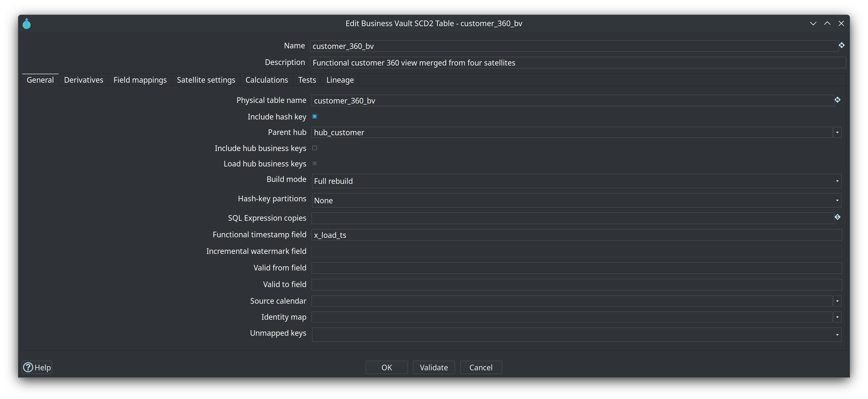The width and height of the screenshot is (868, 399).
Task: Click the SQL Expression copies field
Action: 572,218
